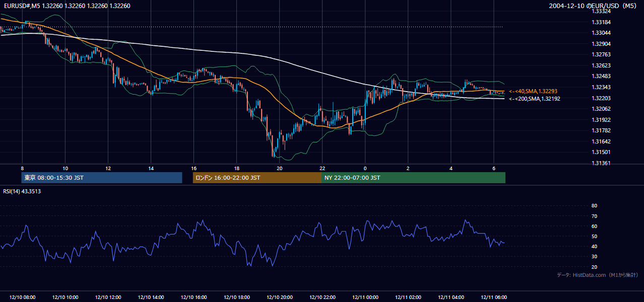Viewport: 644px width, 302px height.
Task: Click price axis value 1.32483
Action: 602,77
